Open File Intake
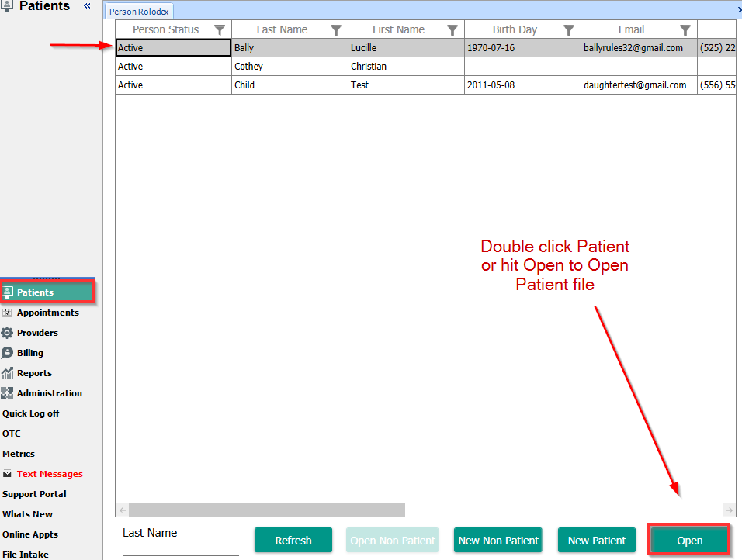 coord(25,555)
